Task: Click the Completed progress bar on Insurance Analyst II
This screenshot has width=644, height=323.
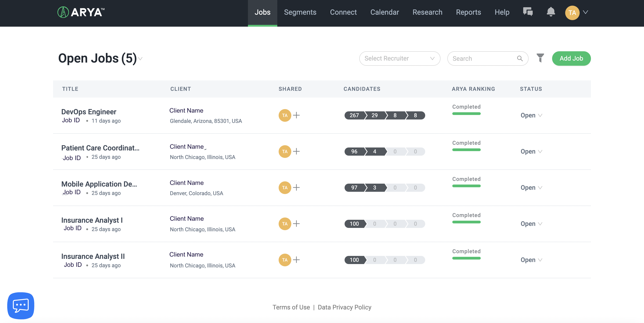Action: (x=466, y=258)
